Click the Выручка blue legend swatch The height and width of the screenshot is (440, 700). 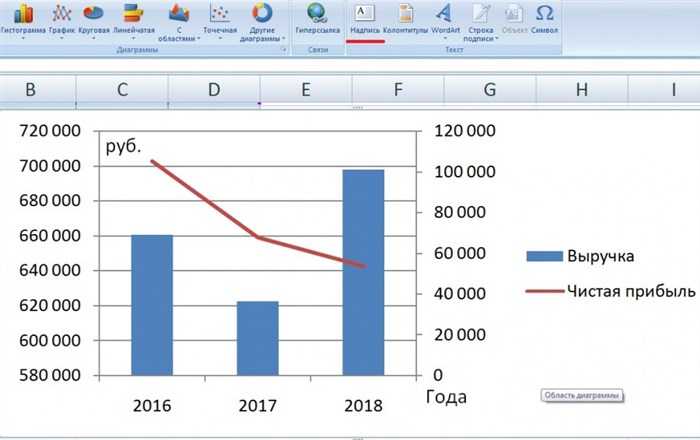click(x=545, y=256)
